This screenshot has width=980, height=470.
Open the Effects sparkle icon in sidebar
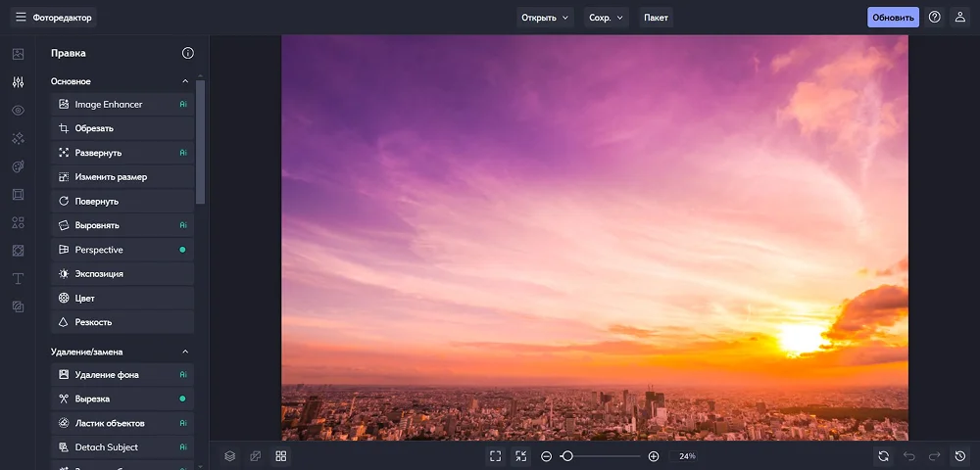tap(18, 138)
